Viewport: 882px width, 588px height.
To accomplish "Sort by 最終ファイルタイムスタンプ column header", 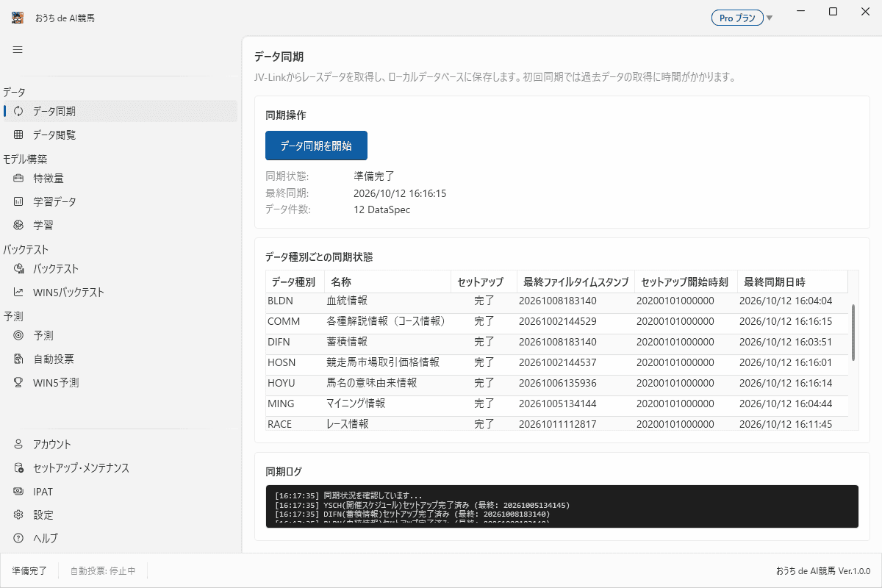I will [x=576, y=282].
